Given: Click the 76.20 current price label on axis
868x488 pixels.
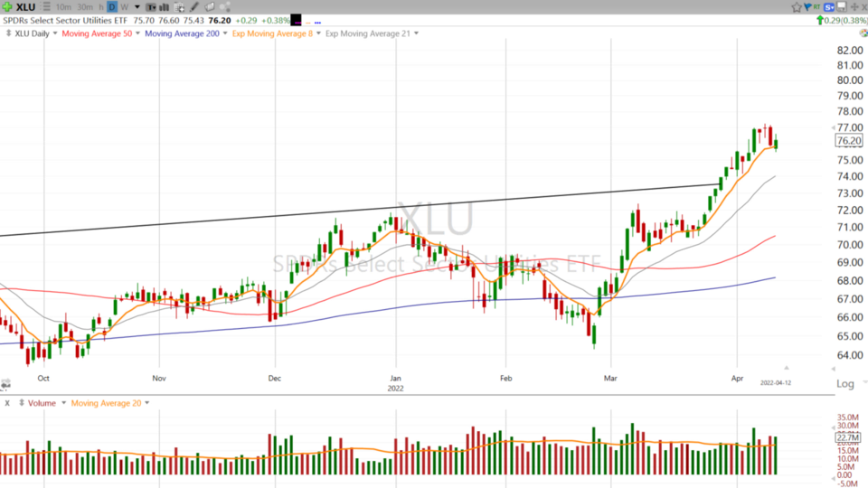Looking at the screenshot, I should (x=848, y=140).
